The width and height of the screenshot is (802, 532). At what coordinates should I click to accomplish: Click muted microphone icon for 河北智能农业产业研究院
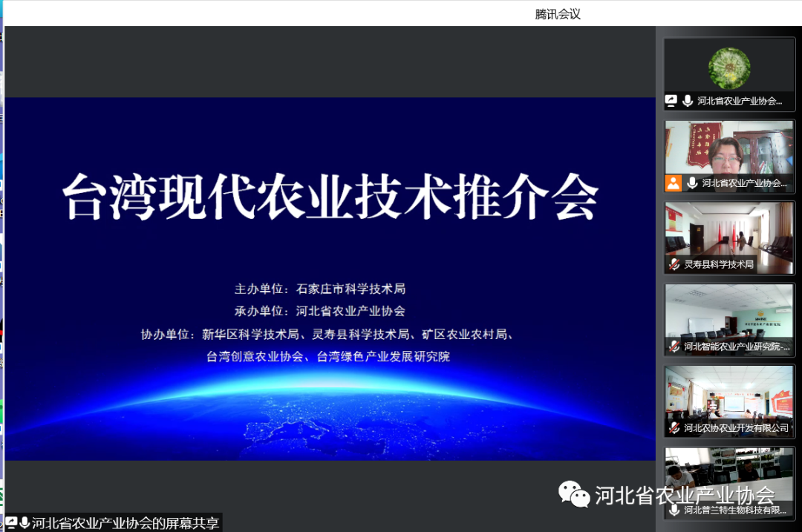(674, 346)
